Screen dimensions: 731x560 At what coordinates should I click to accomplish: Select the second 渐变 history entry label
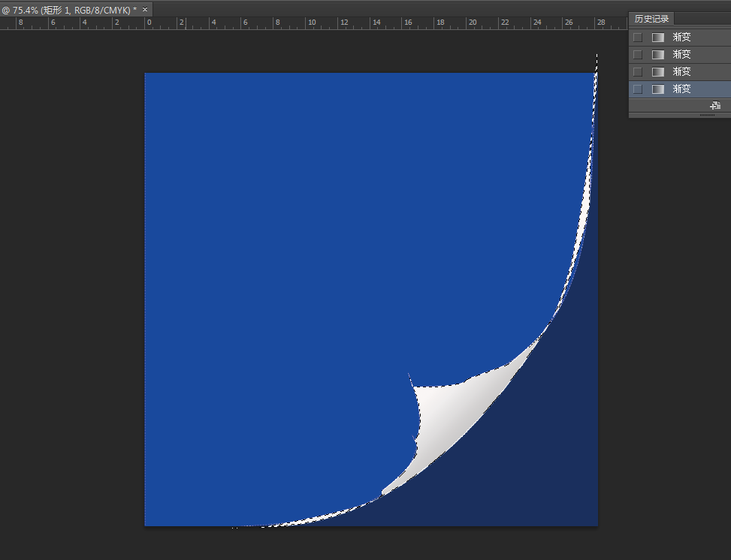point(681,54)
